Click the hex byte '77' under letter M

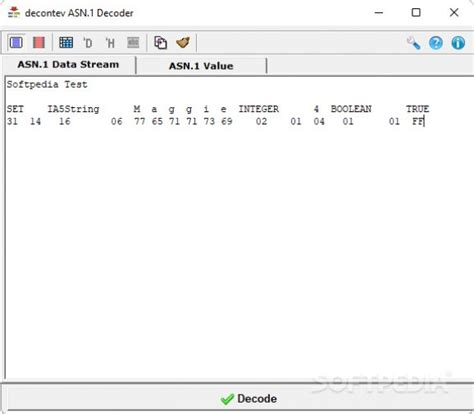140,121
